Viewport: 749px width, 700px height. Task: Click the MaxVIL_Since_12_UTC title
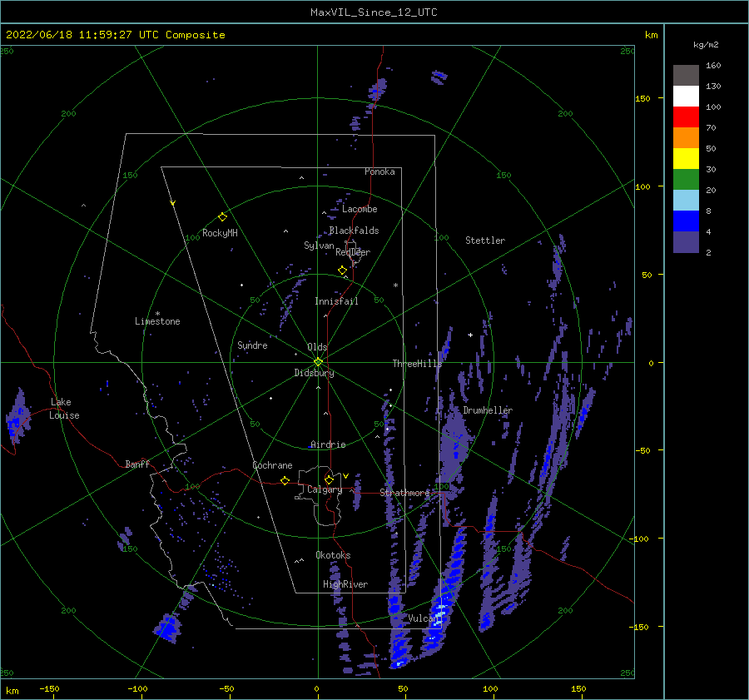pyautogui.click(x=374, y=12)
